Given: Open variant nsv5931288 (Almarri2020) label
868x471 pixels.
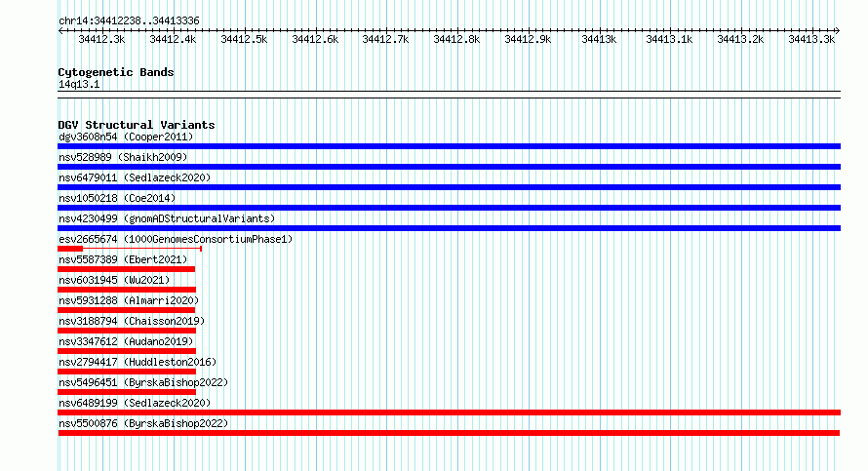Looking at the screenshot, I should coord(129,300).
